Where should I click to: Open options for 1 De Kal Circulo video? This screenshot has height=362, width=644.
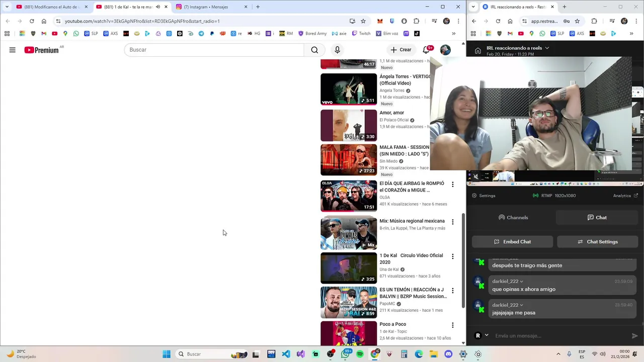point(452,256)
